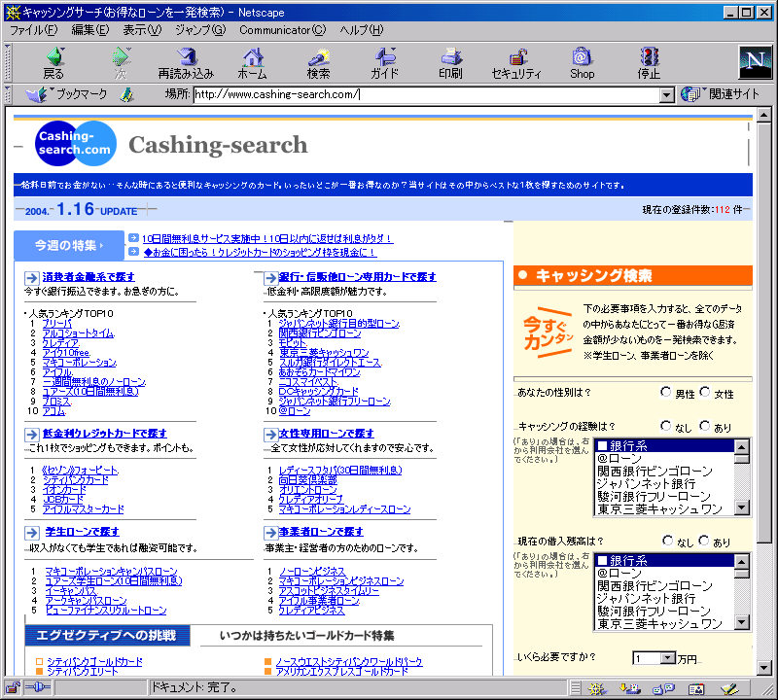Reload the page using 再読み込み
The height and width of the screenshot is (700, 778).
pos(186,63)
